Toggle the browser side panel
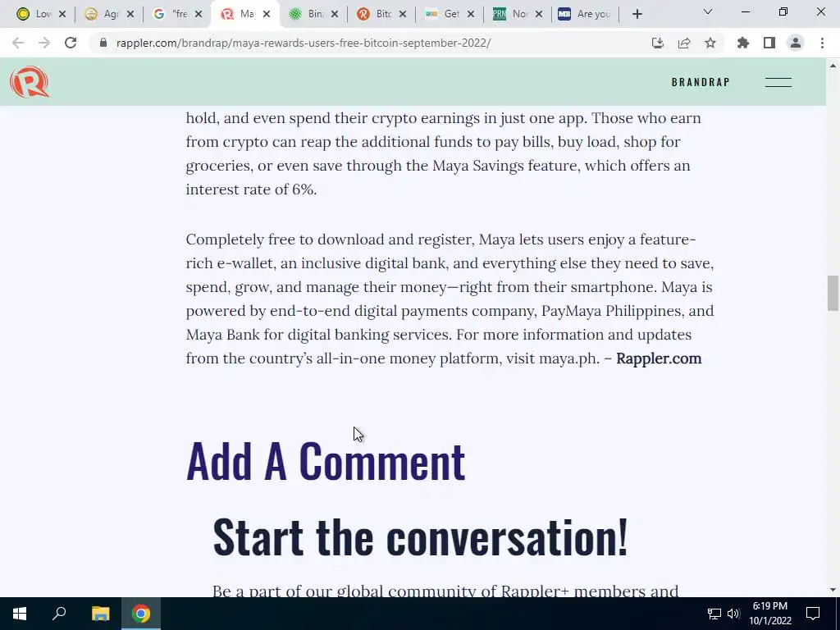 pyautogui.click(x=769, y=43)
